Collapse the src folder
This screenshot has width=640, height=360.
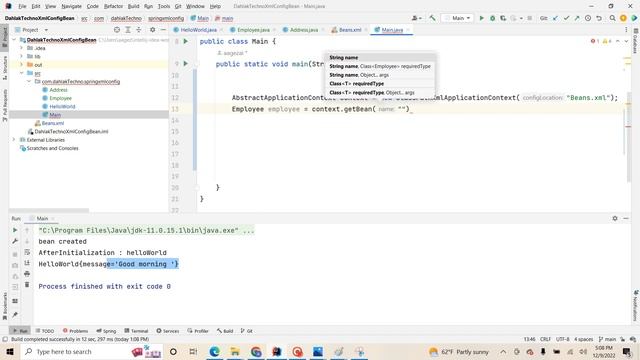point(22,73)
